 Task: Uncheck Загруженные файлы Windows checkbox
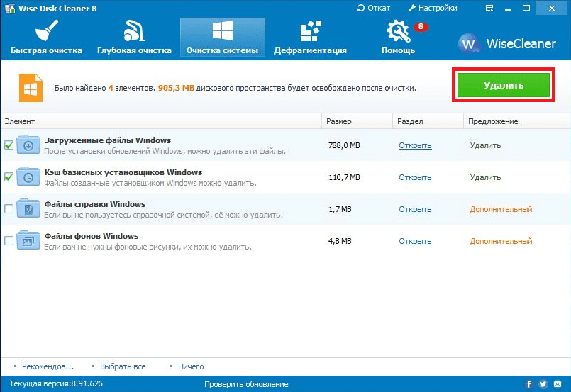pos(9,145)
